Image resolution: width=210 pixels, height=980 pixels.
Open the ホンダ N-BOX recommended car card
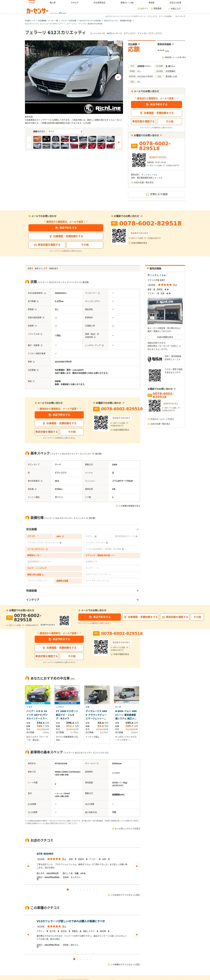click(x=127, y=714)
